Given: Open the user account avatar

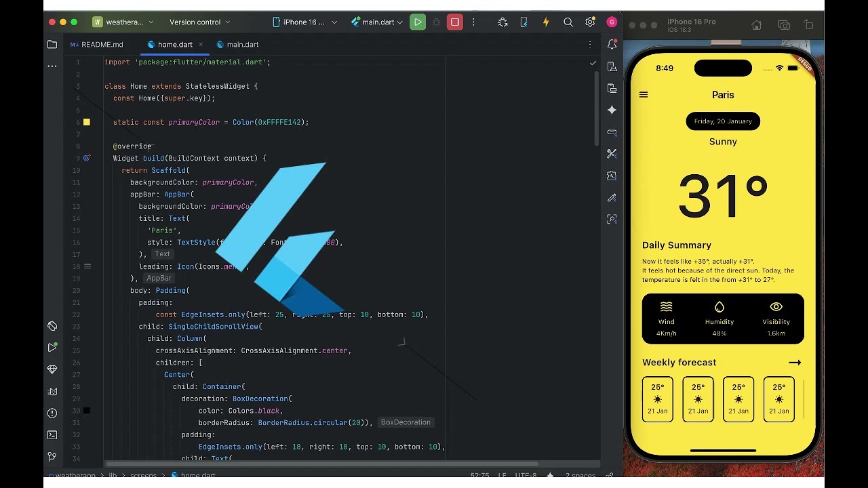Looking at the screenshot, I should click(x=612, y=22).
